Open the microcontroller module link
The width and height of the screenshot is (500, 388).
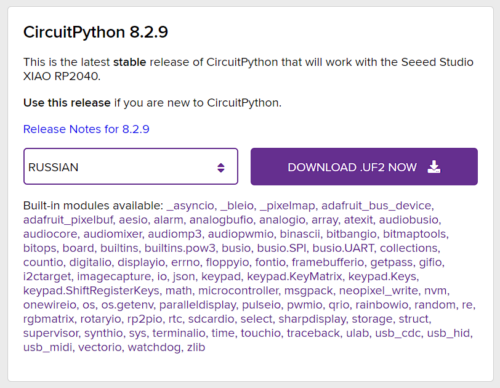coord(238,291)
